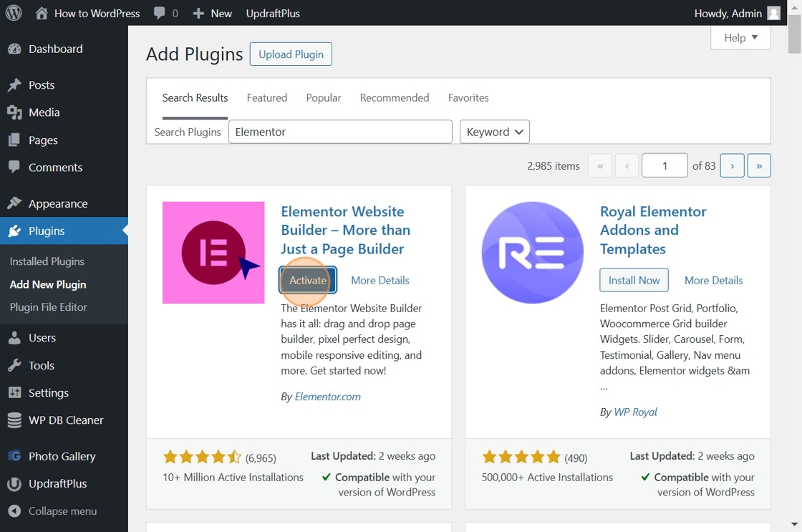Image resolution: width=802 pixels, height=532 pixels.
Task: Go to the next page of results
Action: coord(732,165)
